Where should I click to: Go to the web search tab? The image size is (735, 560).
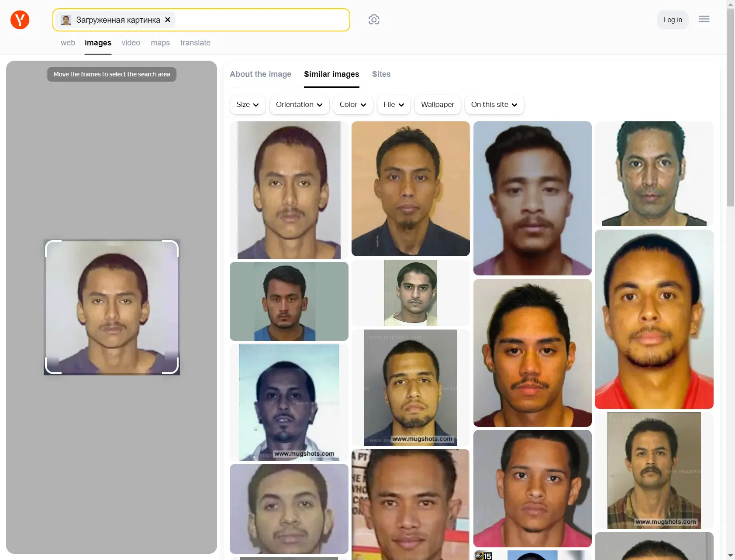pyautogui.click(x=68, y=43)
